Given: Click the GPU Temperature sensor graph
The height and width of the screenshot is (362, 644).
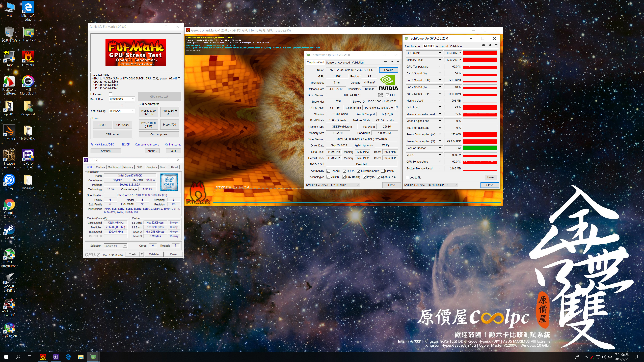Looking at the screenshot, I should coord(480,67).
